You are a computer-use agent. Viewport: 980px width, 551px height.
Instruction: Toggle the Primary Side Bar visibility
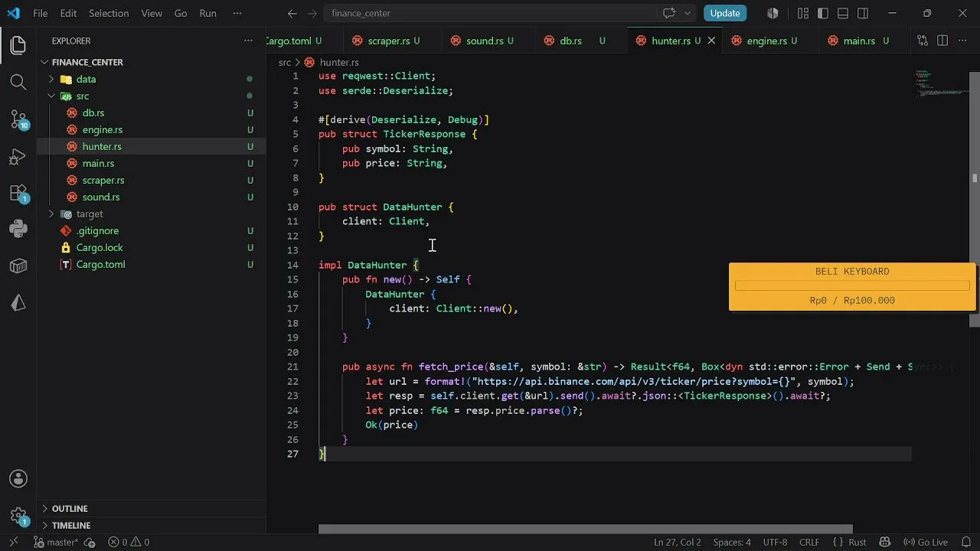[823, 13]
